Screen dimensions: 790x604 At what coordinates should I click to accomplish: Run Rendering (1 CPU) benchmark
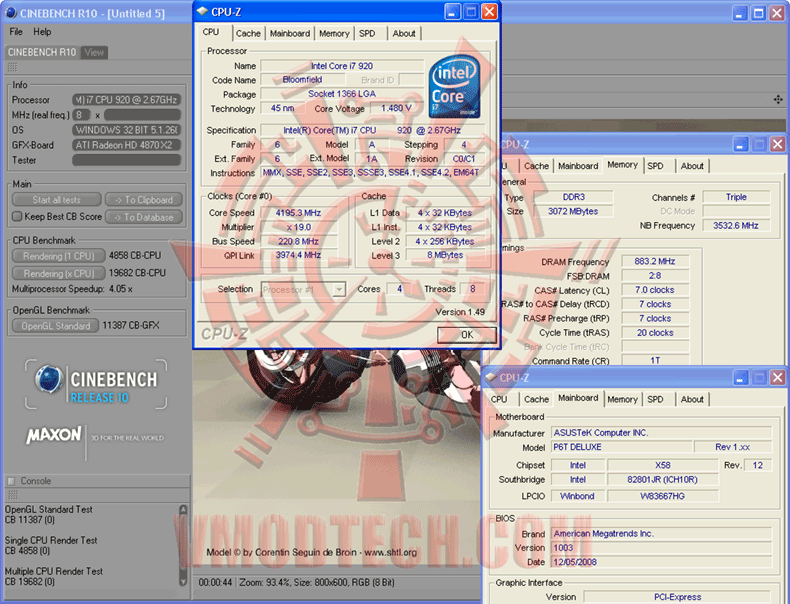[x=58, y=256]
